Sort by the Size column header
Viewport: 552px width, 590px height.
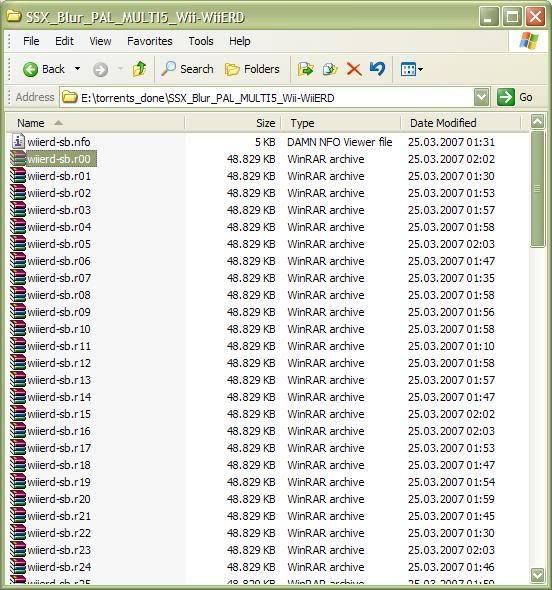click(x=233, y=123)
